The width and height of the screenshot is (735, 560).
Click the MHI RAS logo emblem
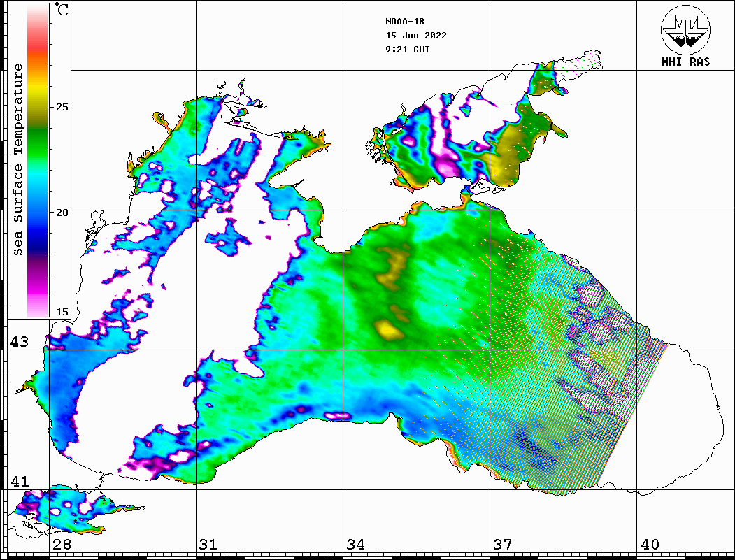tap(685, 29)
